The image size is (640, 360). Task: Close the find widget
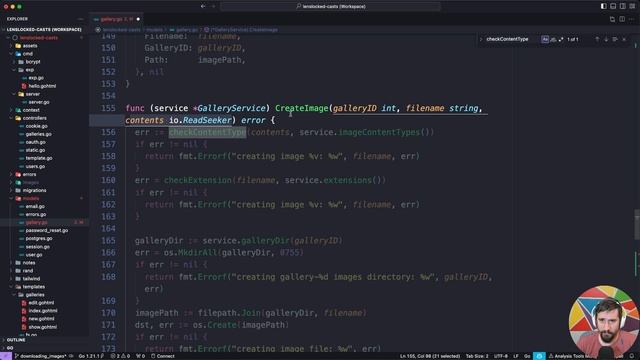pos(624,39)
